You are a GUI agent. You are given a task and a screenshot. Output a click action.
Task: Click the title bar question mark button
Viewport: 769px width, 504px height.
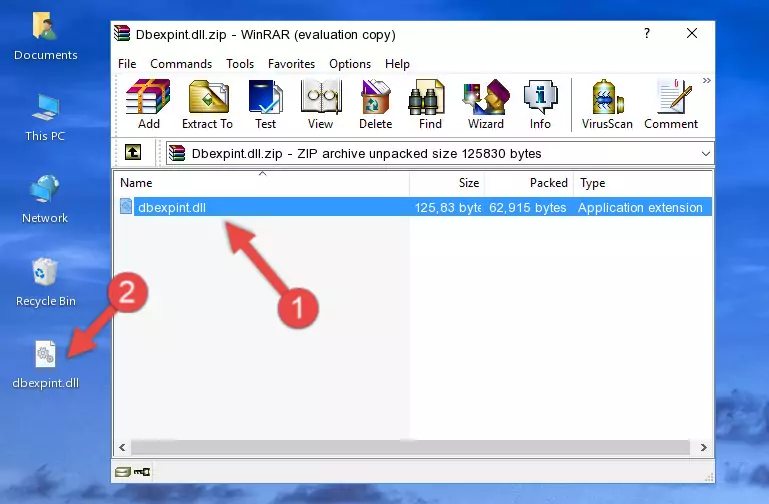[x=647, y=33]
